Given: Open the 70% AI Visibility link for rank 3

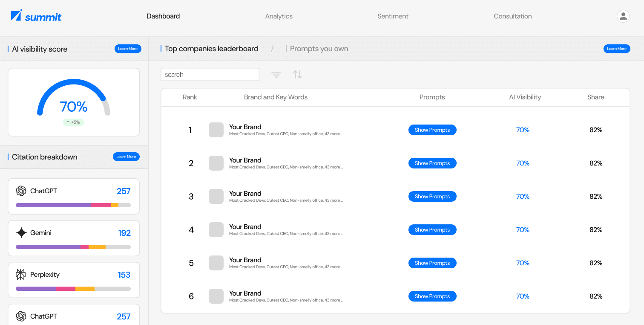Looking at the screenshot, I should (x=523, y=196).
